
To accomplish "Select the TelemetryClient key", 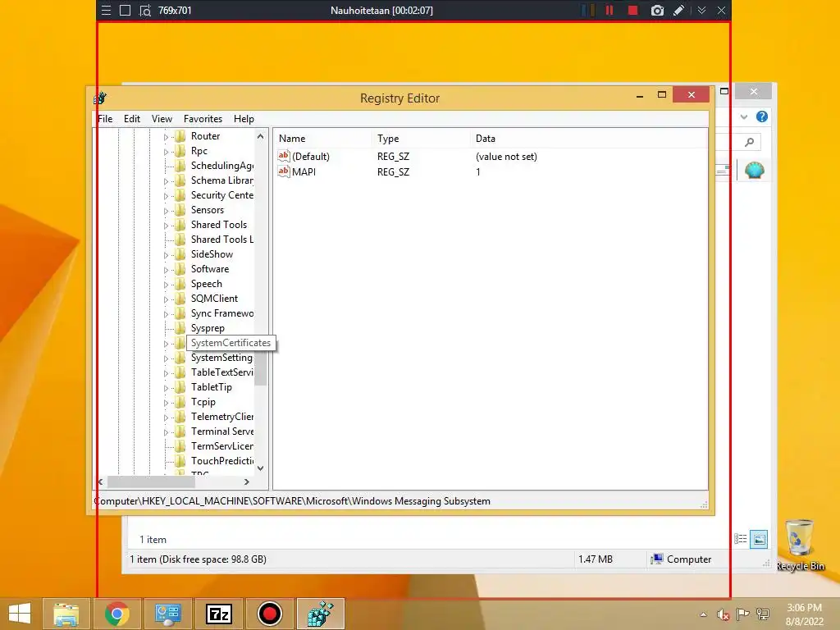I will [x=221, y=417].
